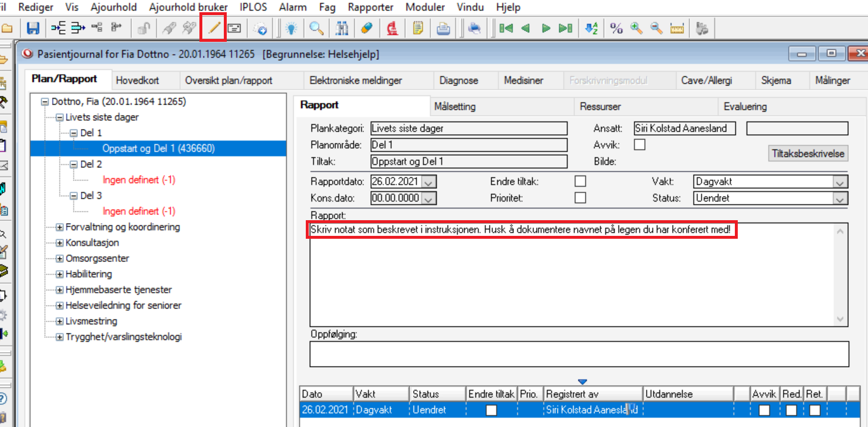Click the Tiltaksbeskrivelse button
Image resolution: width=868 pixels, height=427 pixels.
point(808,154)
